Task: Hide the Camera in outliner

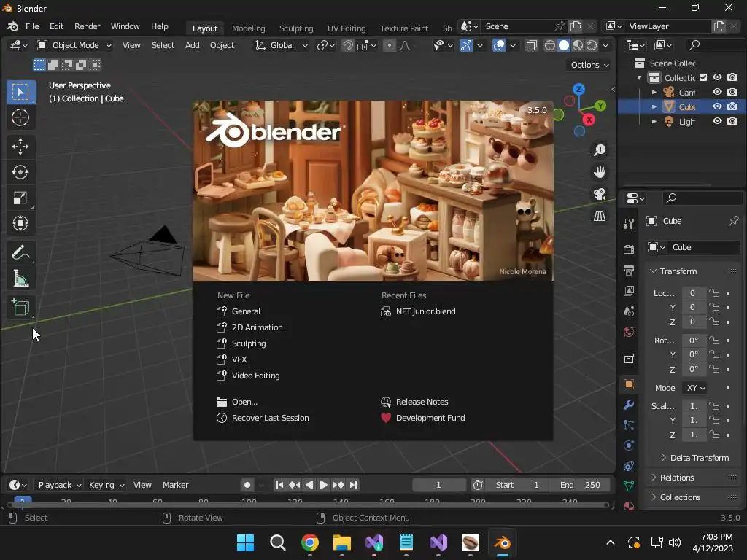Action: [718, 92]
